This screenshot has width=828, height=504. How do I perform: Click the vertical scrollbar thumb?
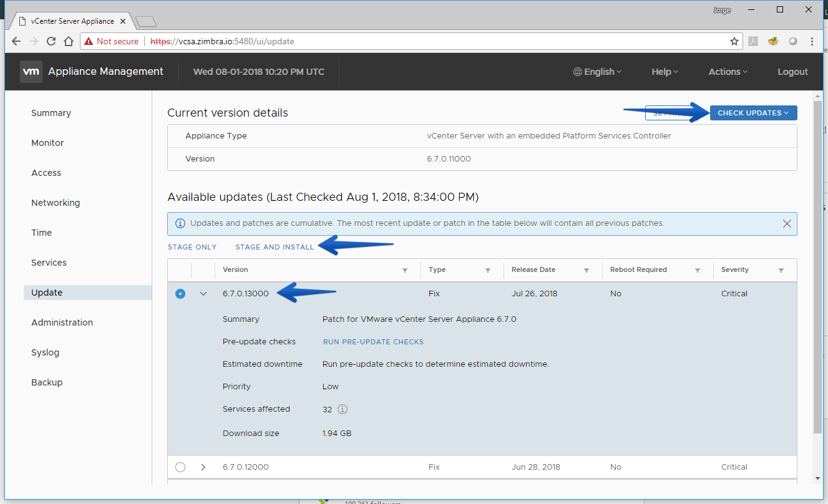click(x=817, y=267)
